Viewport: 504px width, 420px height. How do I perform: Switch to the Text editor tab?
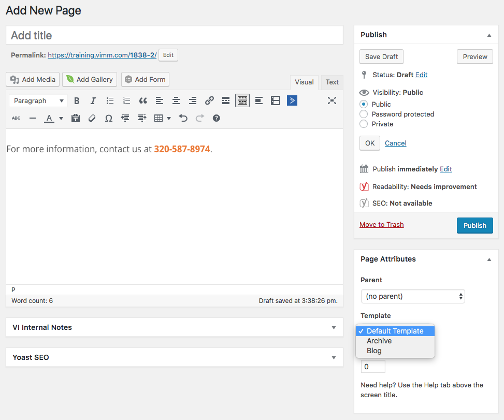tap(332, 82)
